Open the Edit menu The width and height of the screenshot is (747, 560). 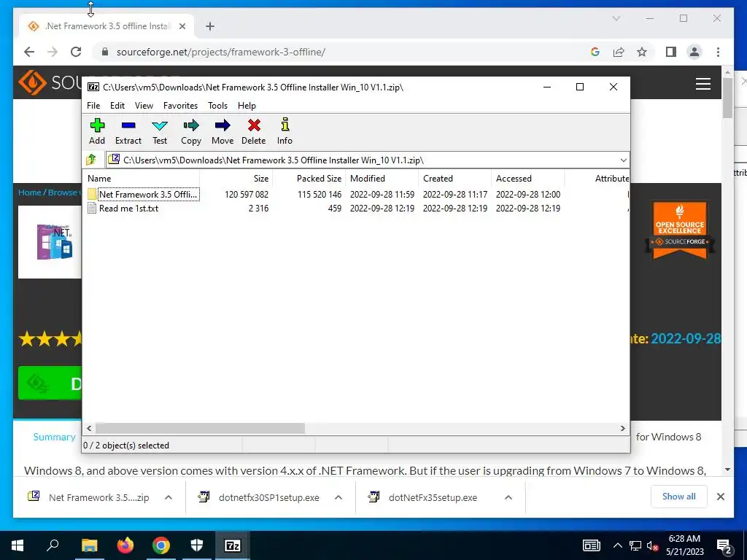[x=117, y=106]
